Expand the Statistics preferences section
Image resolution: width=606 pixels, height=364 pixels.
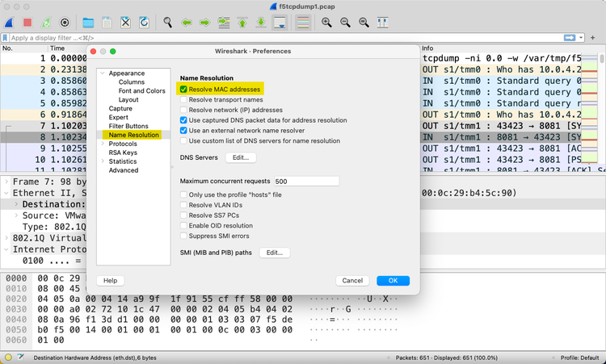(x=103, y=161)
